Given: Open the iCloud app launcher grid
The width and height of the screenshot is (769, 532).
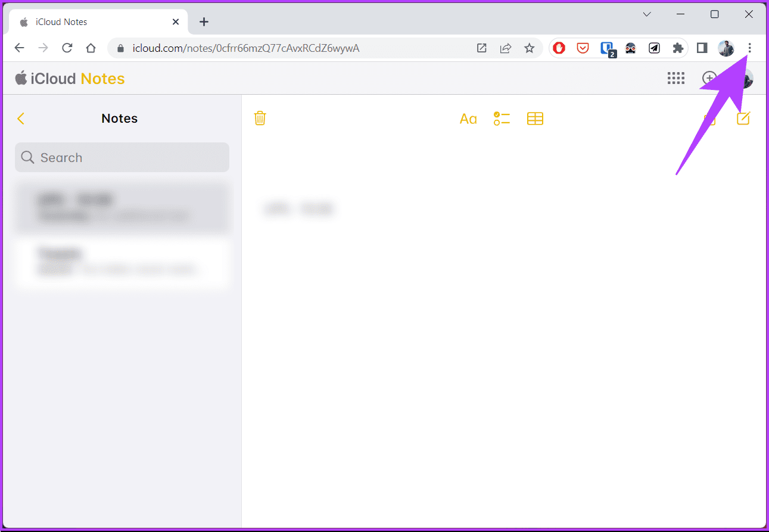Looking at the screenshot, I should (675, 78).
